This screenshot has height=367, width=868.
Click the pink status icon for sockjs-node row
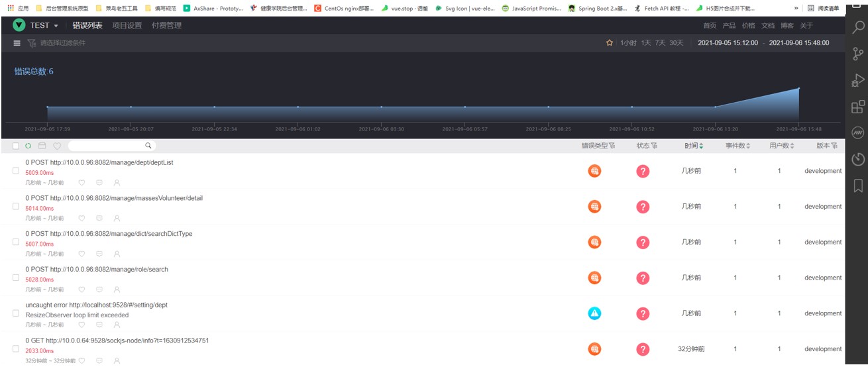tap(642, 349)
